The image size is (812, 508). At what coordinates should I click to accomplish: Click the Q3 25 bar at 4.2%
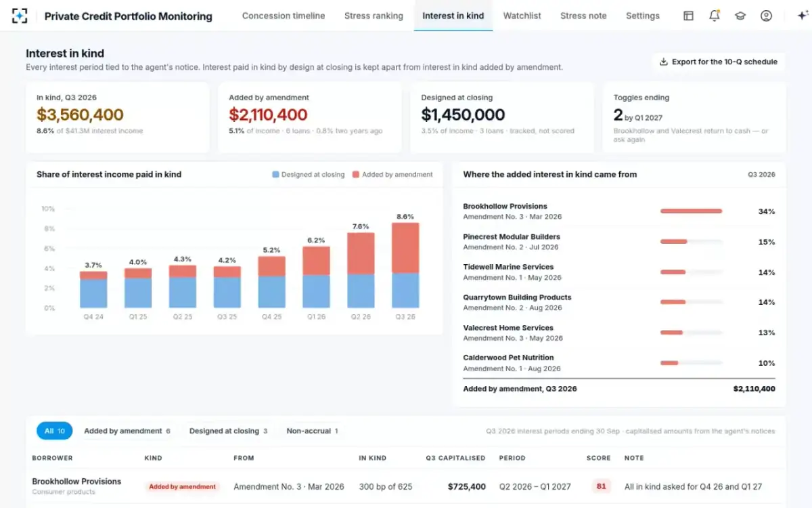(x=227, y=287)
